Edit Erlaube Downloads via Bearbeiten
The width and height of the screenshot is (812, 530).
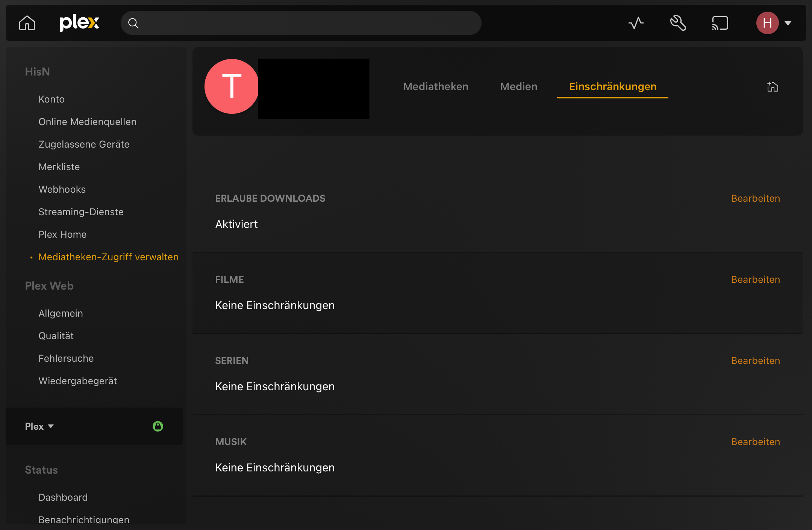pos(755,198)
